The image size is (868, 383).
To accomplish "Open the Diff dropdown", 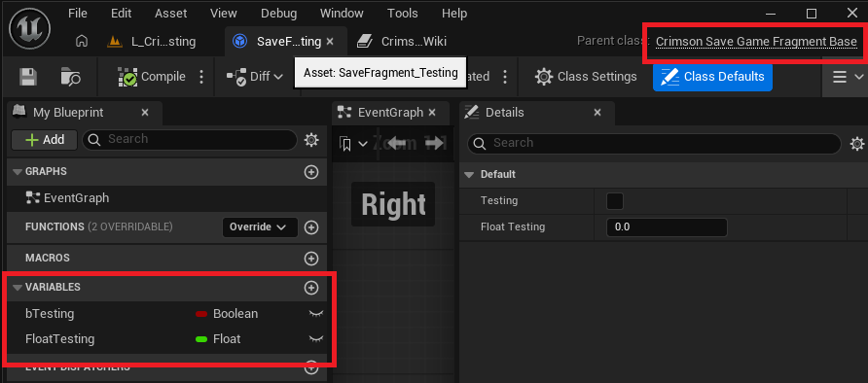I will pyautogui.click(x=255, y=77).
